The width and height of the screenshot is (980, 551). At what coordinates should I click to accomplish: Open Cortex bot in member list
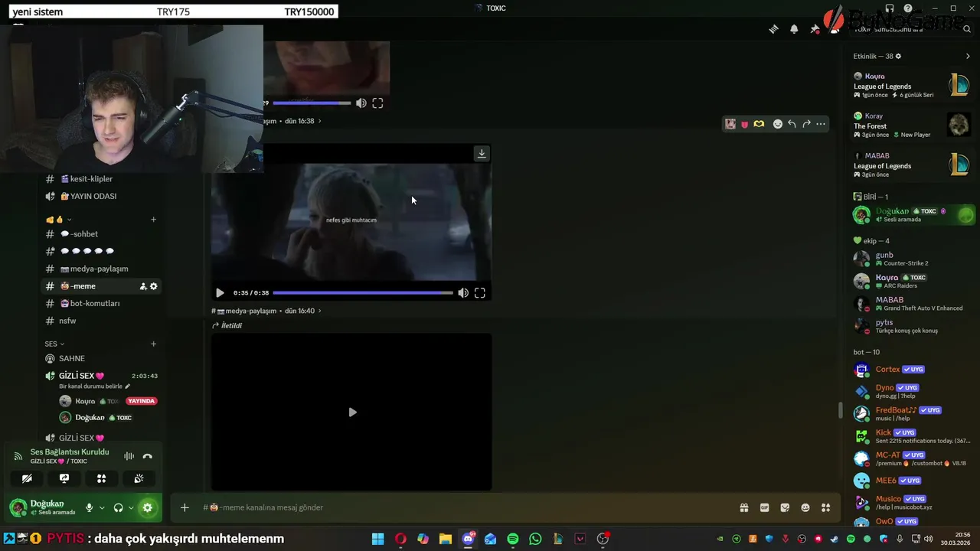click(912, 370)
